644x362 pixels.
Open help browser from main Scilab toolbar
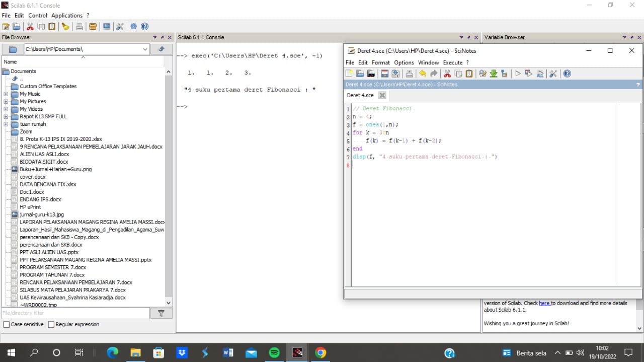[x=144, y=27]
